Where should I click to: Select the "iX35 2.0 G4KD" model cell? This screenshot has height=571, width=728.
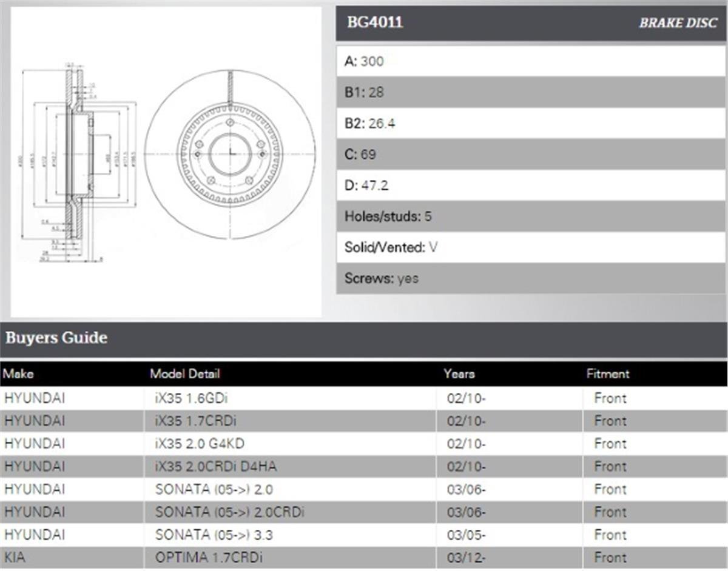[290, 444]
